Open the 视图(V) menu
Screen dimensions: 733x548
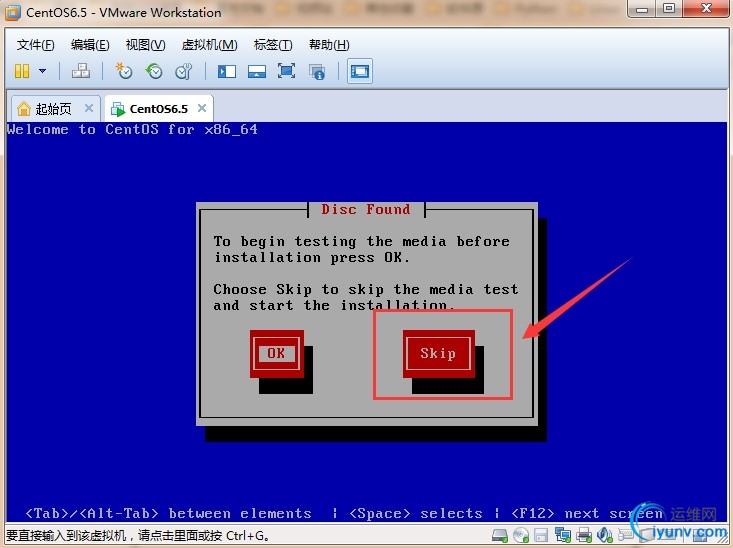(x=145, y=45)
